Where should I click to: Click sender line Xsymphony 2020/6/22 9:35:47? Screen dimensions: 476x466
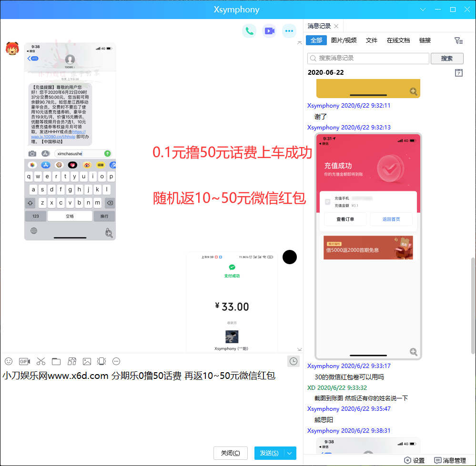point(349,409)
